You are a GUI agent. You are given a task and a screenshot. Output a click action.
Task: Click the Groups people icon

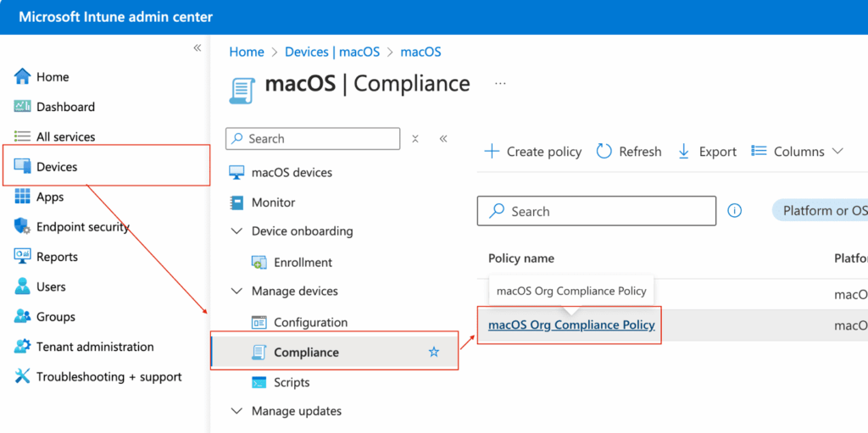point(22,317)
